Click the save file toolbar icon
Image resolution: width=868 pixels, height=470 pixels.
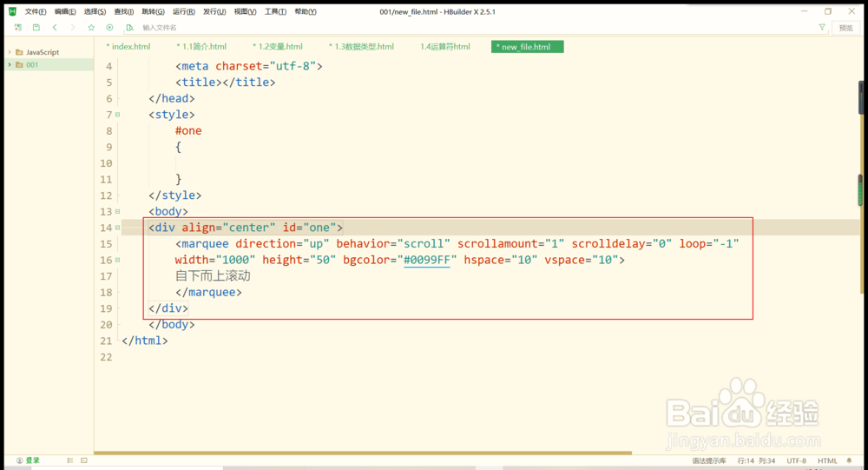[36, 27]
